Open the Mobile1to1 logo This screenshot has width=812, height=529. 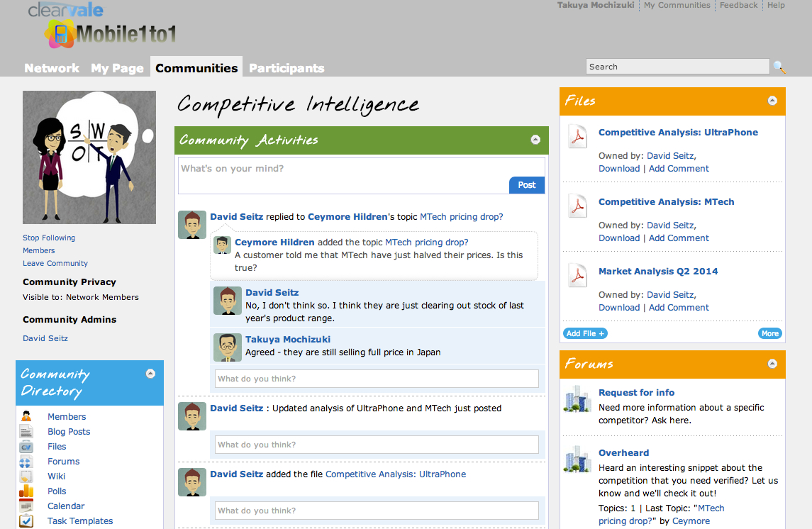(111, 34)
